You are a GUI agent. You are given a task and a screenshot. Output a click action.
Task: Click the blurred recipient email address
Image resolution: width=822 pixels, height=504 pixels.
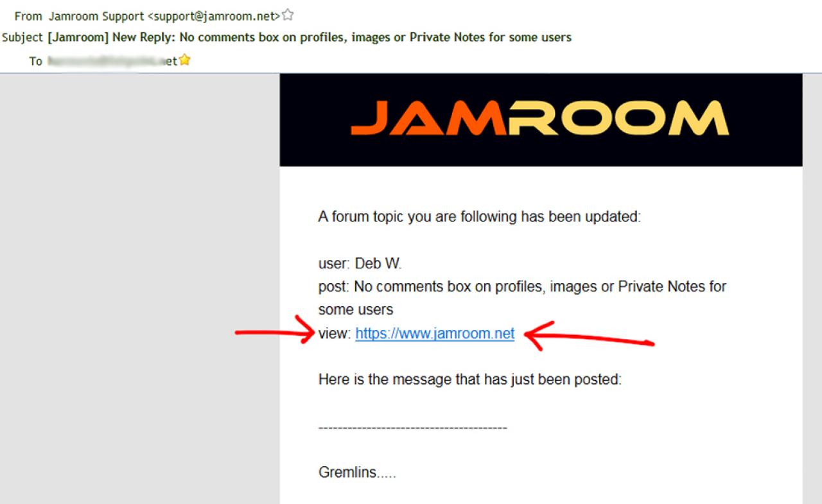tap(112, 61)
